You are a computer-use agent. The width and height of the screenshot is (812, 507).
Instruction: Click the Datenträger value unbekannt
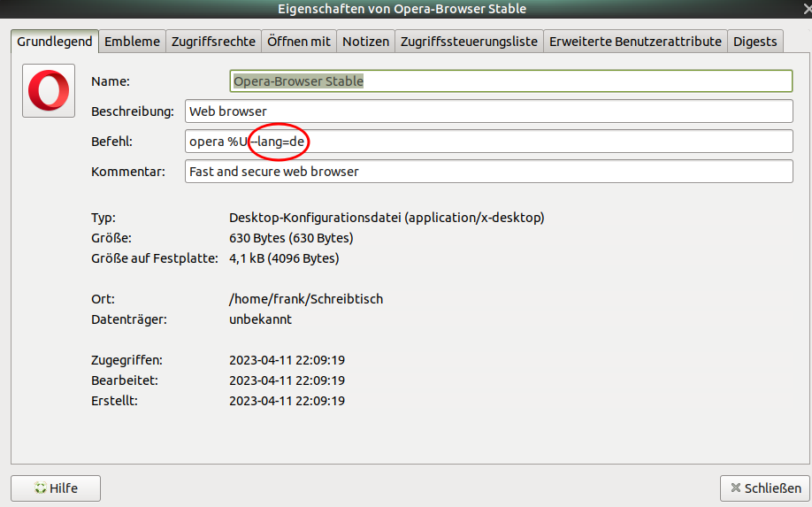[x=260, y=319]
